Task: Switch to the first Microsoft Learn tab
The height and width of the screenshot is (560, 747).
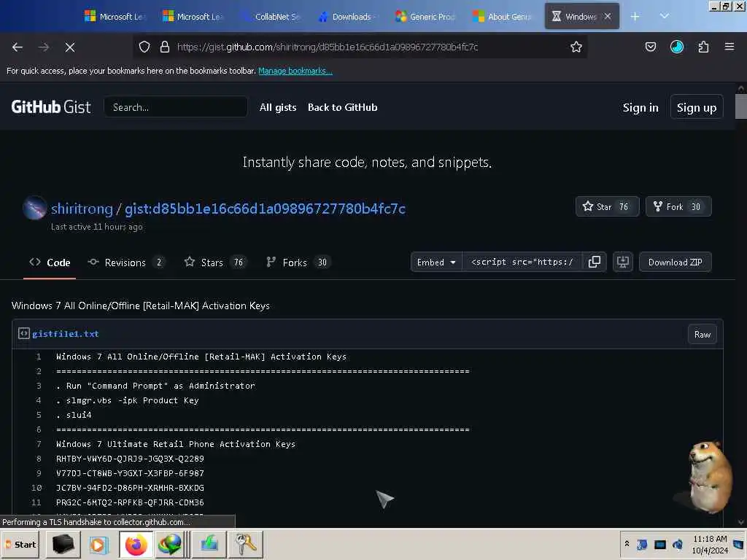Action: point(115,17)
